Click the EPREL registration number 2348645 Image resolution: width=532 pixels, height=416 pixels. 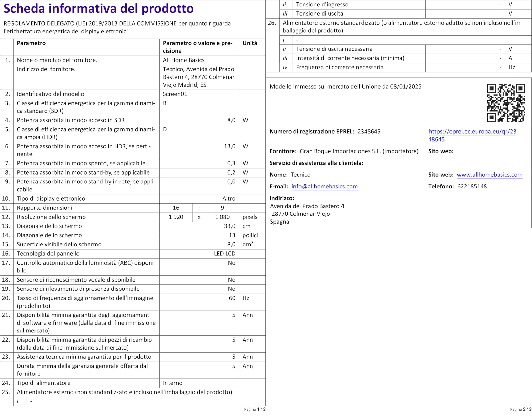(x=369, y=132)
